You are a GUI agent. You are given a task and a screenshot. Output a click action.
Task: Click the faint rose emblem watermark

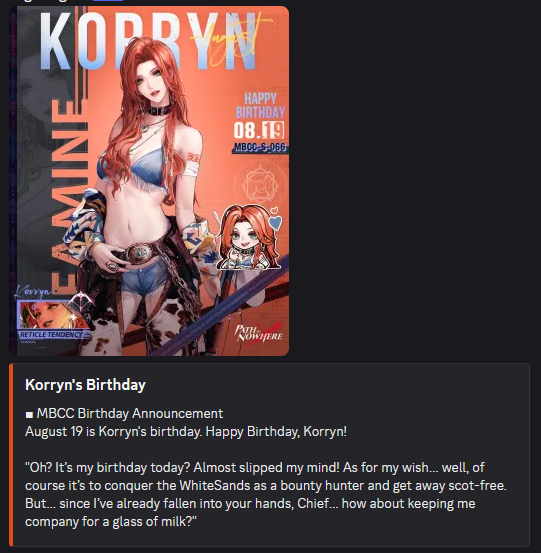(x=260, y=185)
